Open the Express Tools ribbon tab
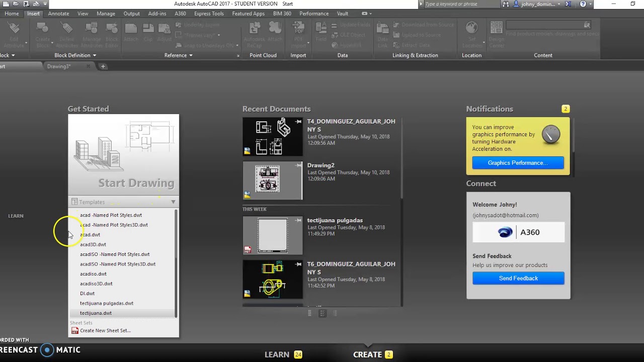Viewport: 644px width, 362px height. click(209, 14)
